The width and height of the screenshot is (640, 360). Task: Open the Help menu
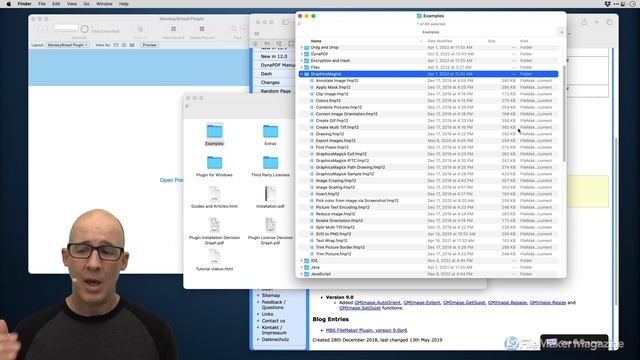coord(124,4)
